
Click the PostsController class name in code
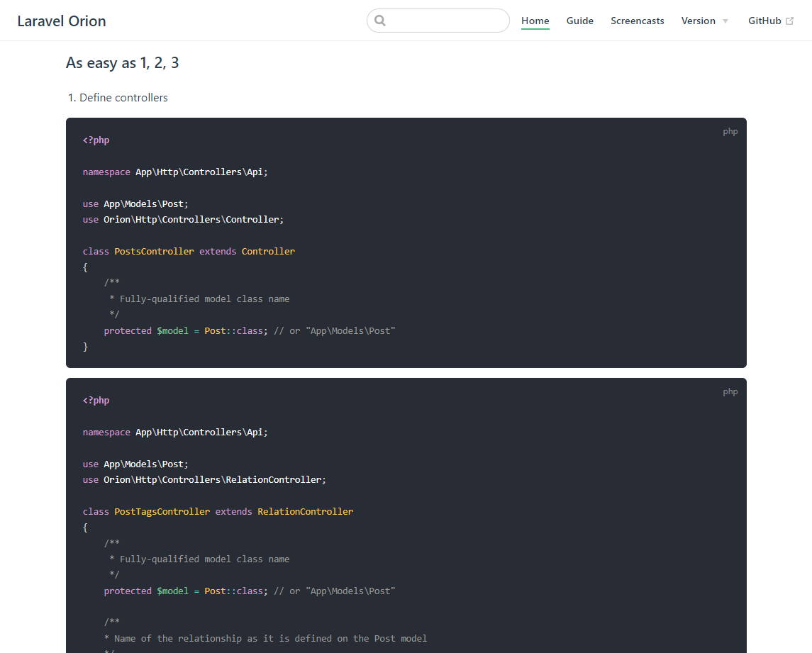(154, 251)
